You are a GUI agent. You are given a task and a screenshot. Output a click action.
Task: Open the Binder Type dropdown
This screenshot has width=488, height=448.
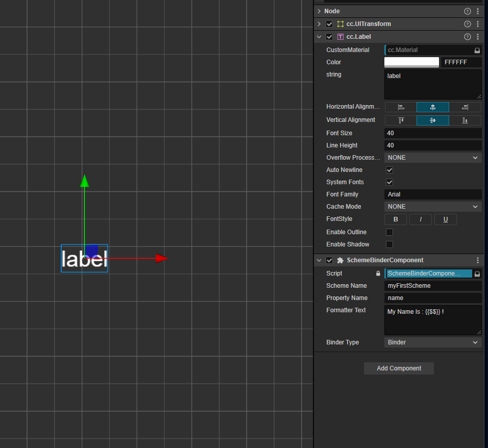[x=432, y=342]
